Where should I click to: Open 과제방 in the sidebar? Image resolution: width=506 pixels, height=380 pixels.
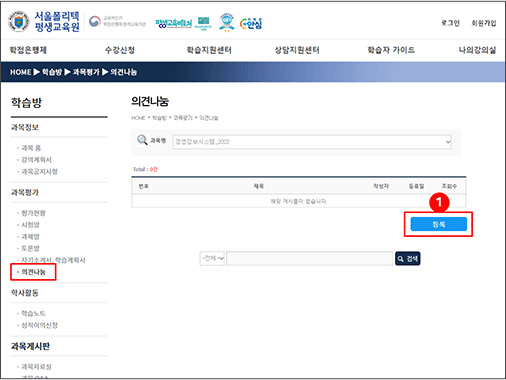pos(30,237)
